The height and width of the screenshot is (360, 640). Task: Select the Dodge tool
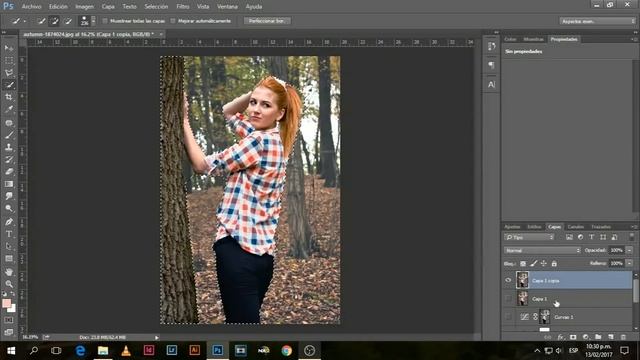coord(9,208)
